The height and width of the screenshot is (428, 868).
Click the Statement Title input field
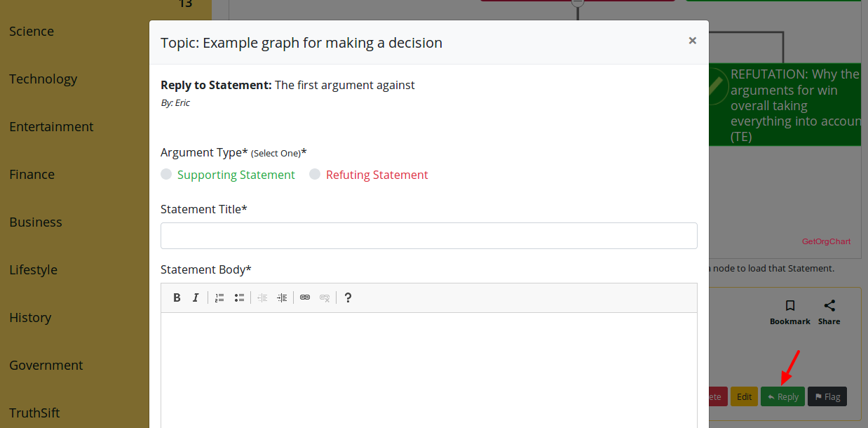tap(428, 236)
